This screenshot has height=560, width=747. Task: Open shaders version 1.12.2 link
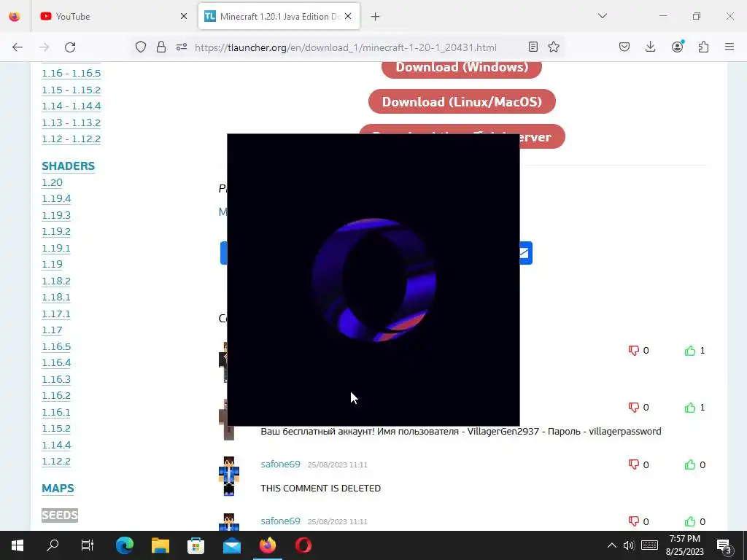point(56,462)
